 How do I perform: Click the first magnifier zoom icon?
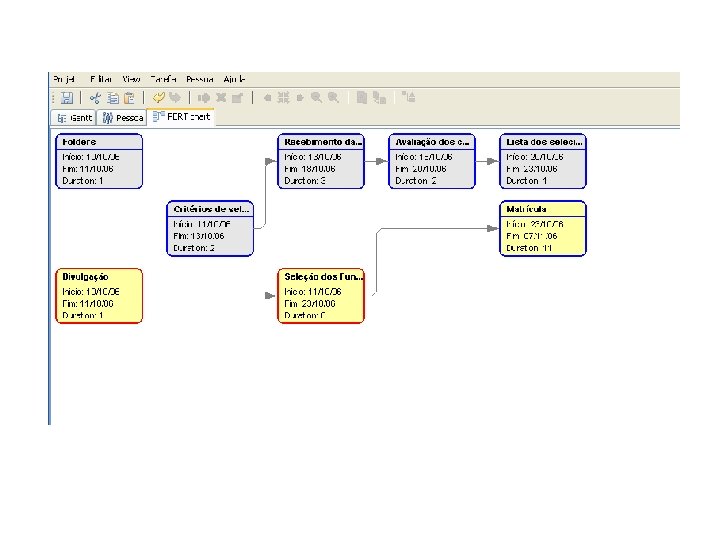pos(316,97)
